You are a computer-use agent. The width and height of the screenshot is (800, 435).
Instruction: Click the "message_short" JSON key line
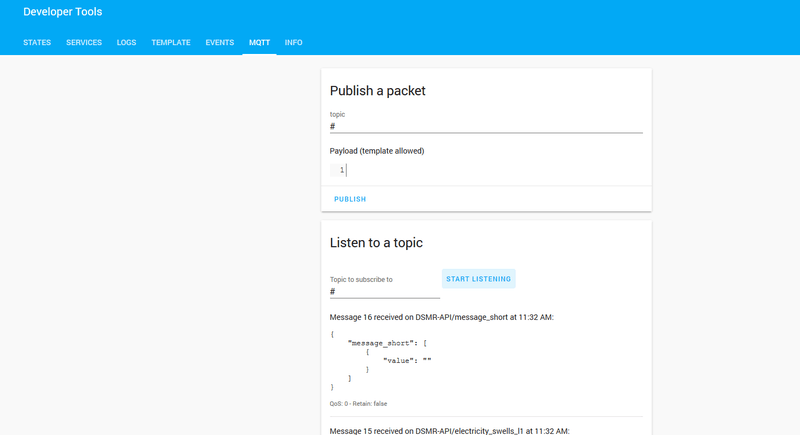tap(387, 343)
